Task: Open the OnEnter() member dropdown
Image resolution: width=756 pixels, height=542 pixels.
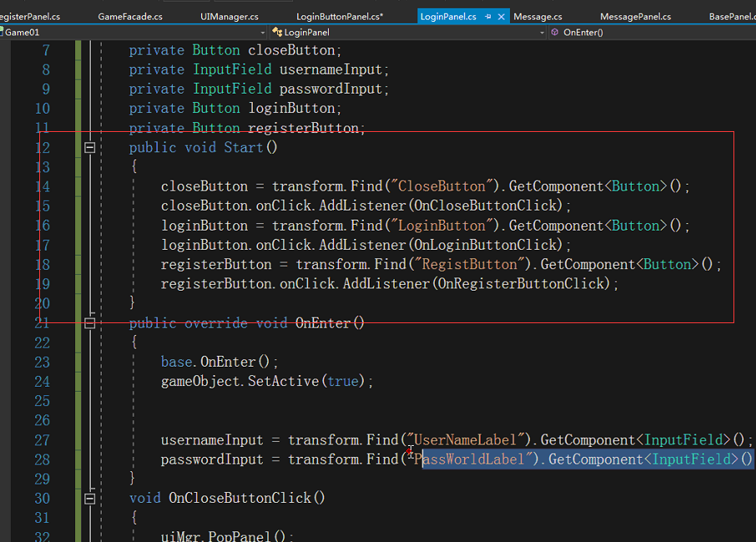Action: pyautogui.click(x=653, y=33)
